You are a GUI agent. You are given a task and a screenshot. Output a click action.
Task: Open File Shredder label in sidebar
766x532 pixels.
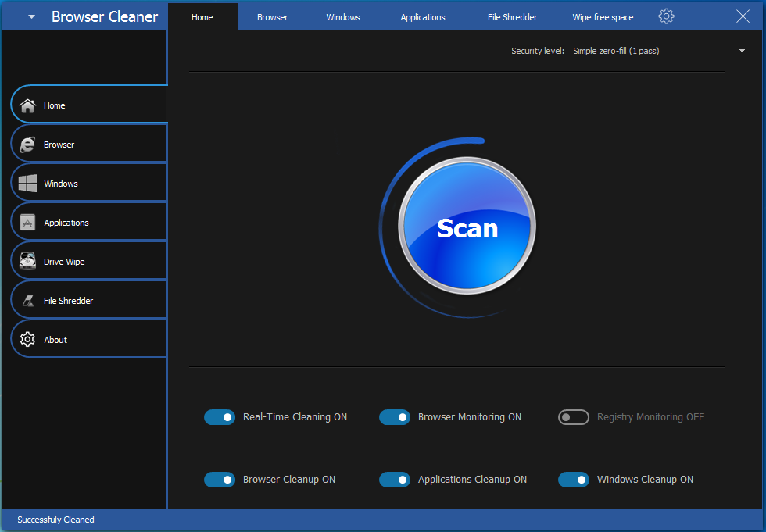69,301
